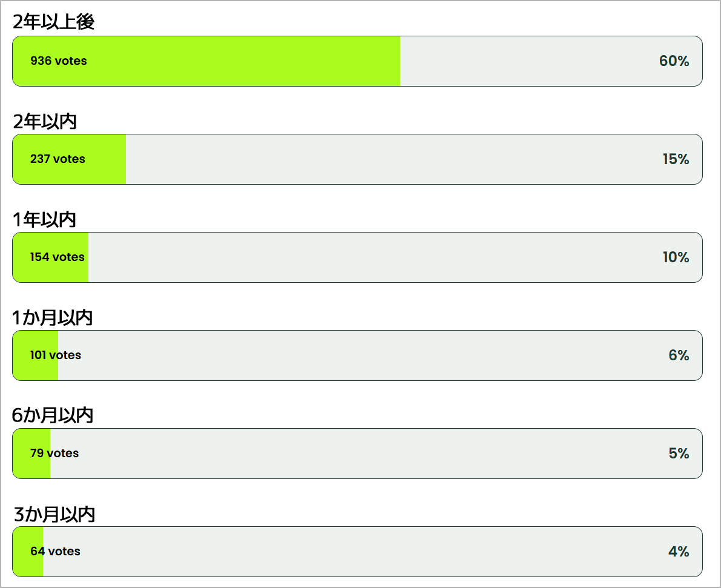Select the 2年以上後 poll option bar

pyautogui.click(x=357, y=61)
